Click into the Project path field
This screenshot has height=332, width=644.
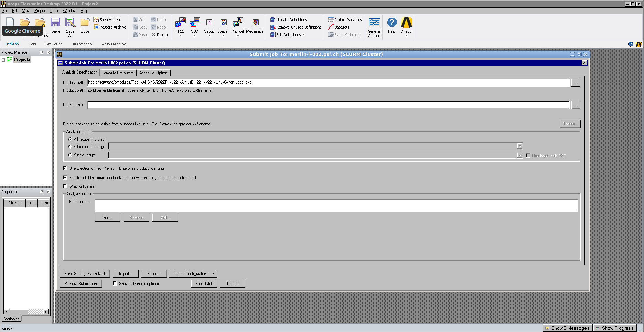coord(328,105)
